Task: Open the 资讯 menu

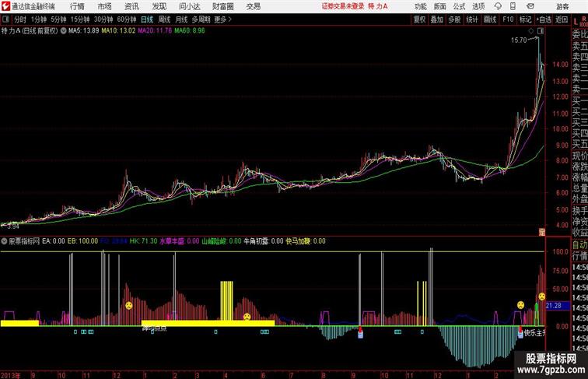Action: 131,6
